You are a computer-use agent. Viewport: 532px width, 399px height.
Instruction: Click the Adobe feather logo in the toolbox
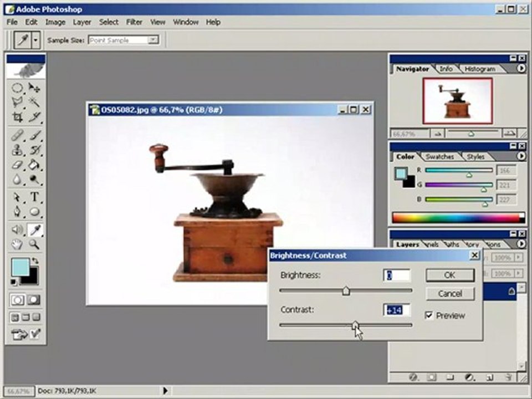pos(26,70)
